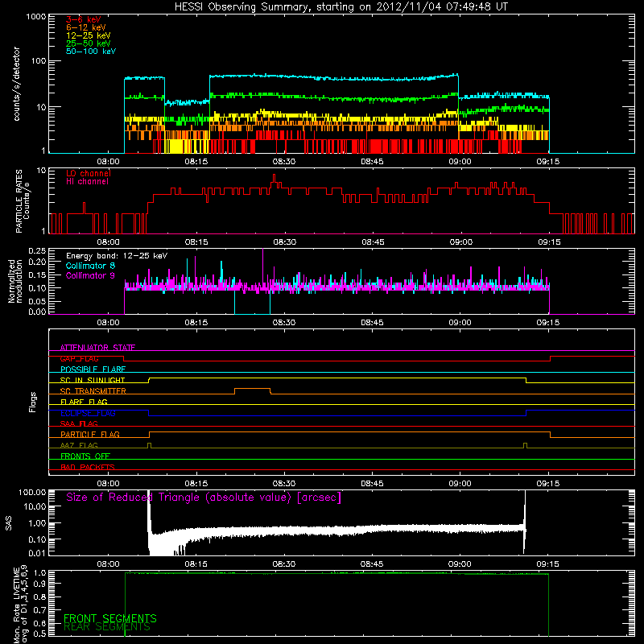Click the ATTENUATOR_STATE flag label
This screenshot has width=644, height=644.
[97, 348]
